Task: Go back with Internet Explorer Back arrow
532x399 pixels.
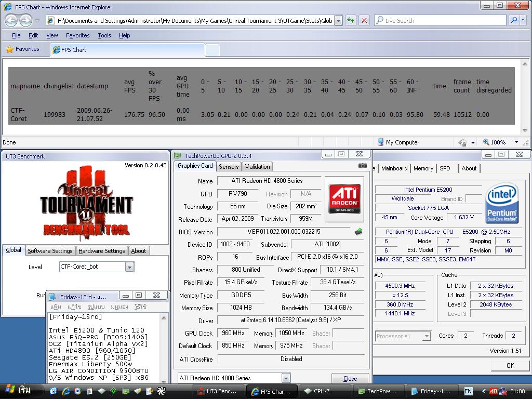Action: pyautogui.click(x=11, y=21)
